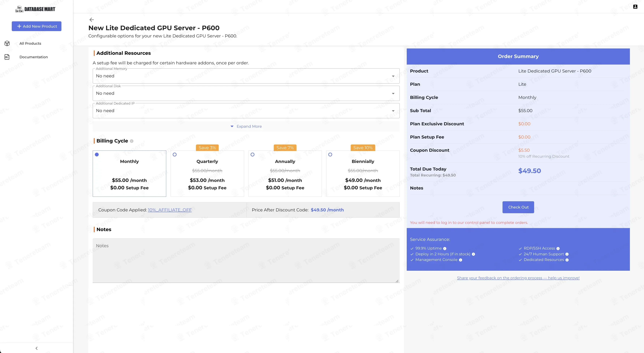Click the $49.50 Total Due Today amount
This screenshot has height=353, width=644.
529,171
